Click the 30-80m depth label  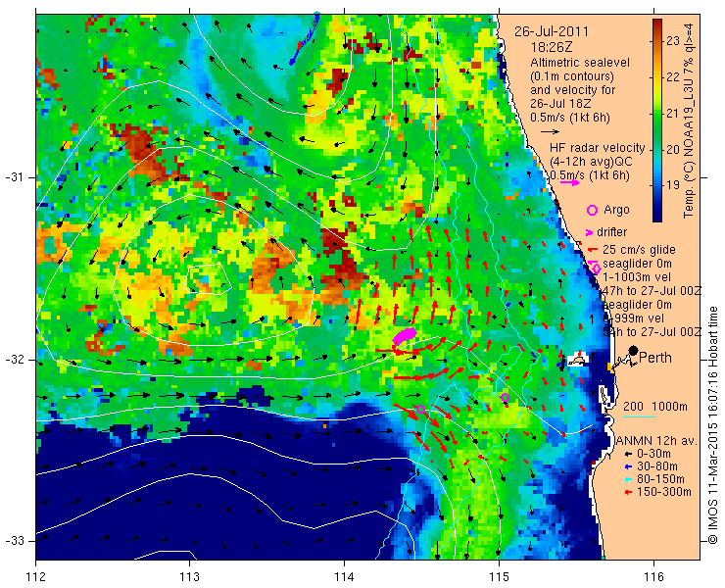point(657,466)
